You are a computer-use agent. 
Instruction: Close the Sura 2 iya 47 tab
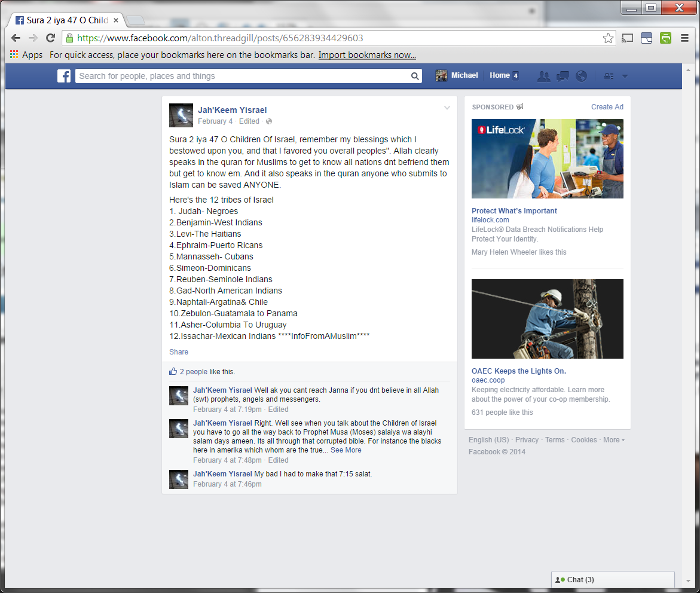coord(115,20)
